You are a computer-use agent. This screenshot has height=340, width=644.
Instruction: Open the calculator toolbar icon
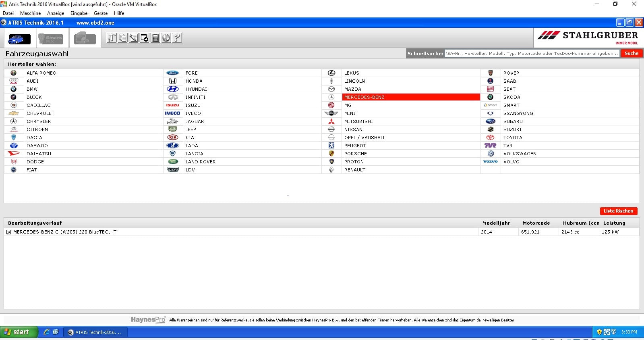(x=155, y=38)
